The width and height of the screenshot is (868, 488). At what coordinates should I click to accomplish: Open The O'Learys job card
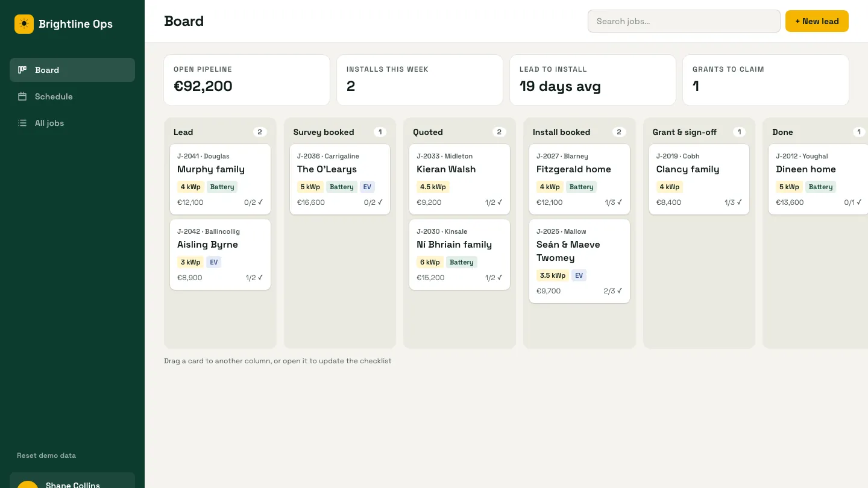[x=340, y=179]
